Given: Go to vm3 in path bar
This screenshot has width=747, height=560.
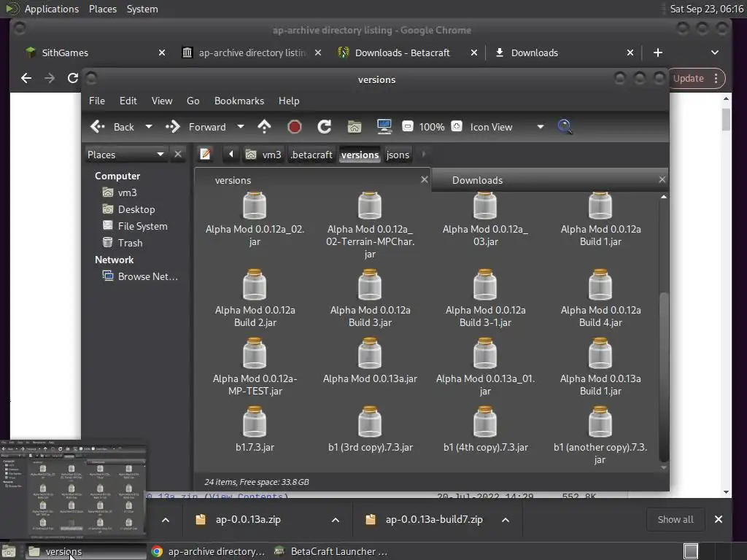Looking at the screenshot, I should [265, 155].
